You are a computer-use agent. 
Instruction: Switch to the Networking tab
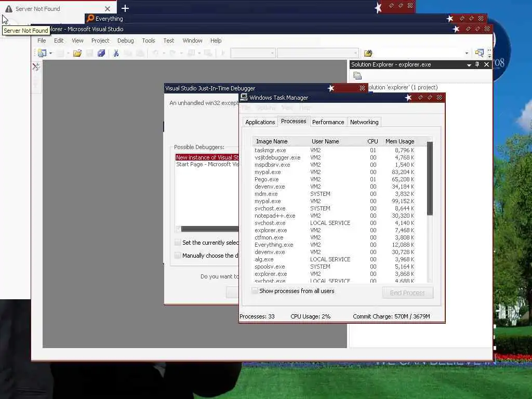point(364,122)
